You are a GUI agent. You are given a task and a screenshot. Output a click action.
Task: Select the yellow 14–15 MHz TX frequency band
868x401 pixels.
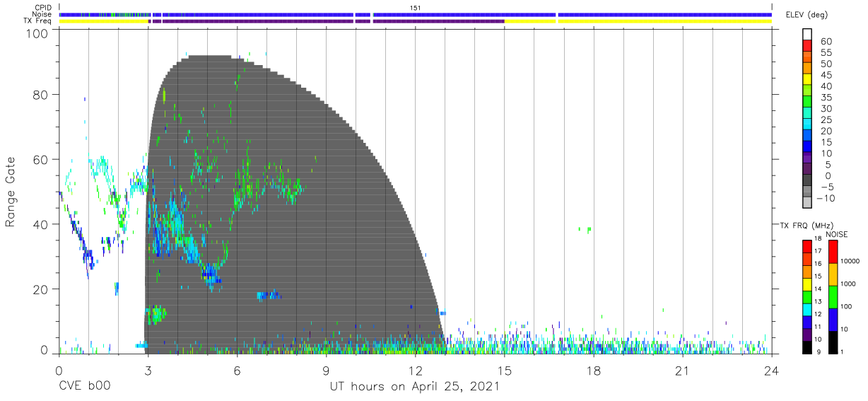(x=807, y=284)
